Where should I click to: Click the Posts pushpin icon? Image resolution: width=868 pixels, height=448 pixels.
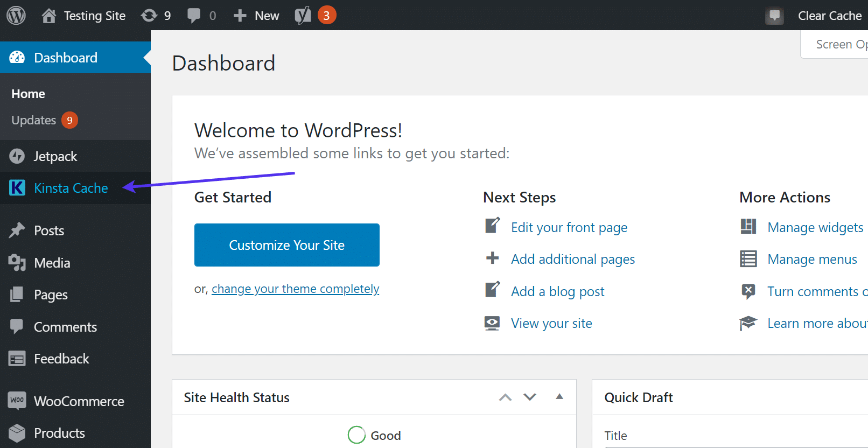17,230
